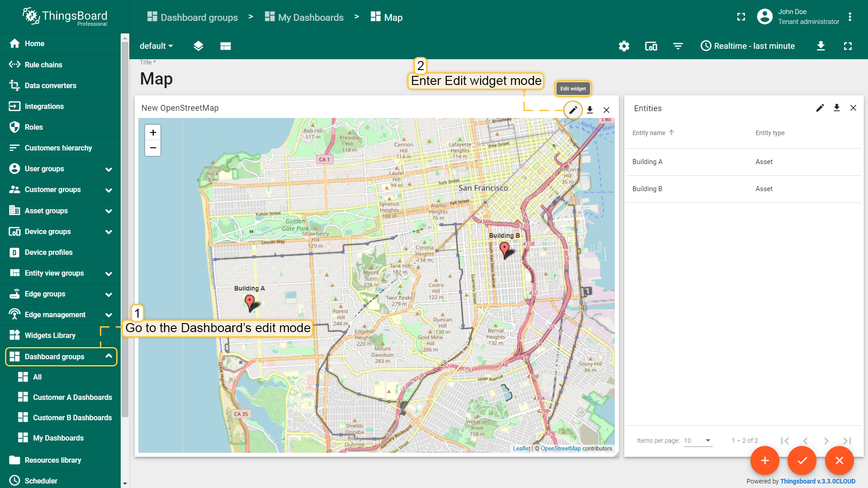Click My Dashboards breadcrumb
The width and height of the screenshot is (868, 488).
tap(304, 17)
